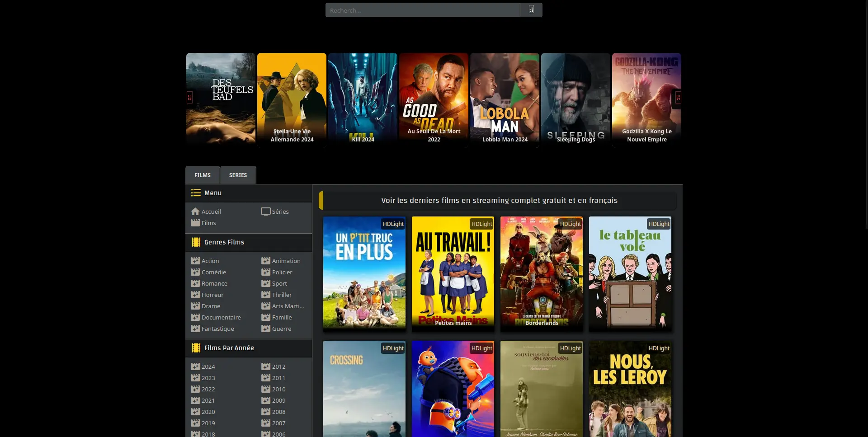Filter films by year 2012
Image resolution: width=868 pixels, height=437 pixels.
pos(278,367)
